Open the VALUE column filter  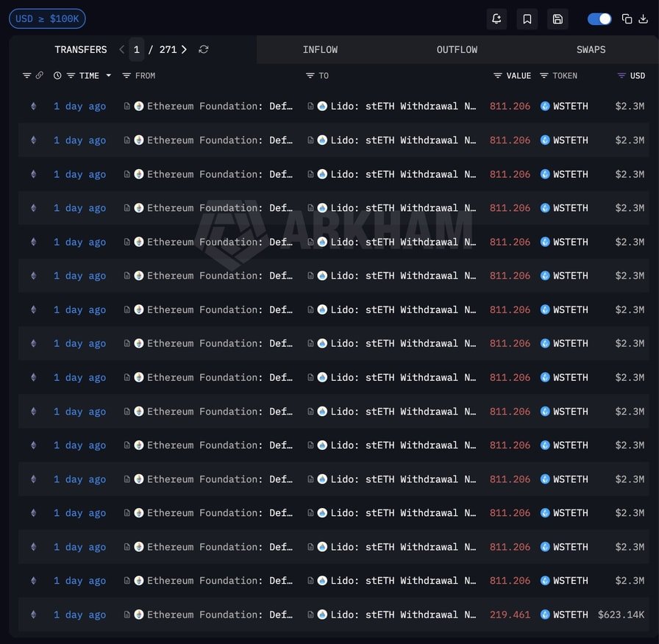pos(498,76)
